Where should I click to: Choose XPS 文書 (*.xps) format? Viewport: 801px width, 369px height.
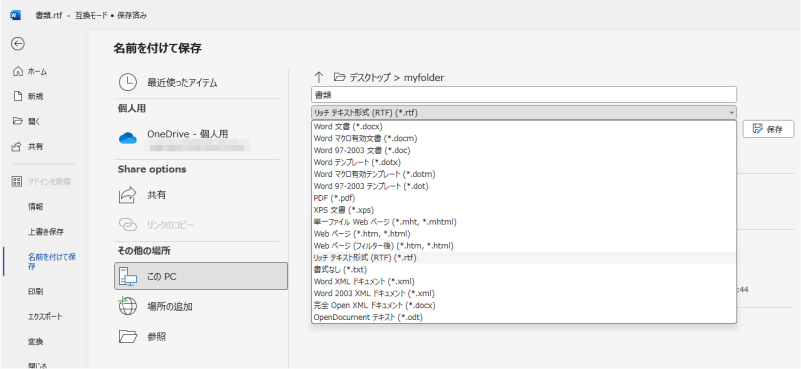tap(524, 210)
